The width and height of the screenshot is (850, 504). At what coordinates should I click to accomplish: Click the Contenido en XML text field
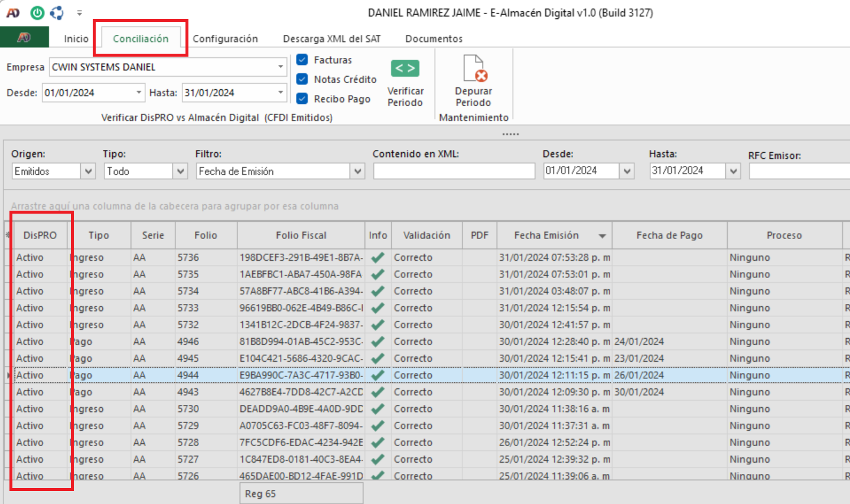coord(454,171)
